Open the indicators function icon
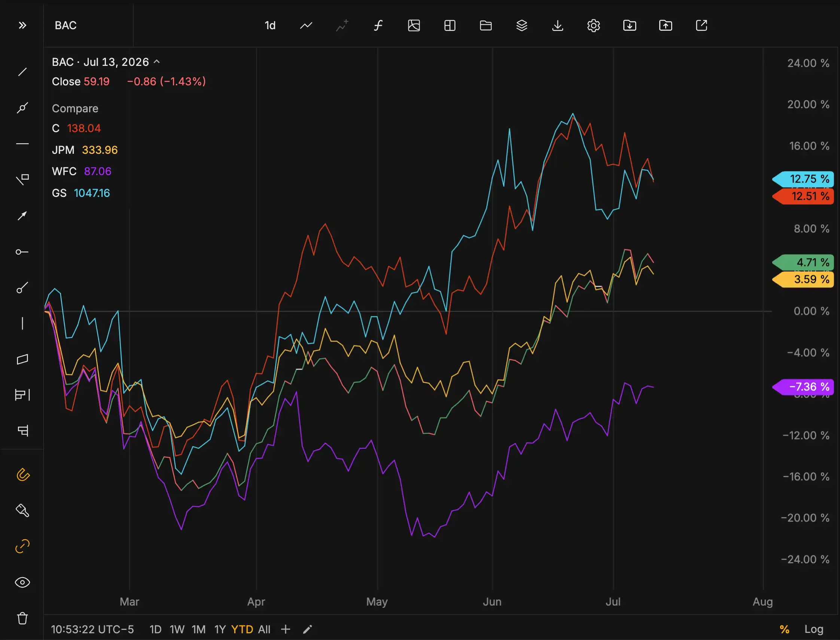Image resolution: width=840 pixels, height=640 pixels. click(378, 25)
